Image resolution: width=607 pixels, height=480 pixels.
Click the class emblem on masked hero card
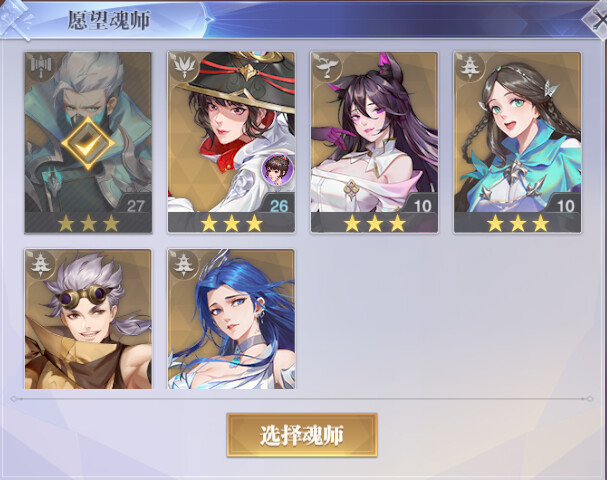coord(41,67)
